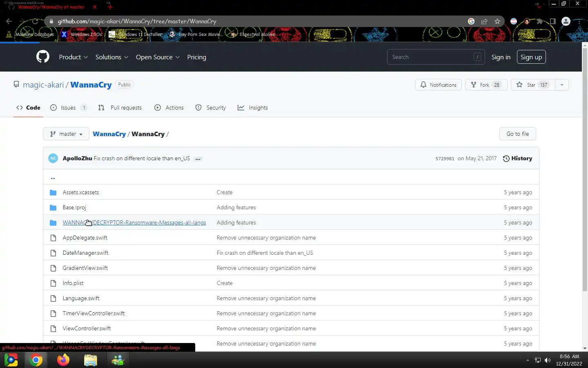
Task: Click the Go to file button
Action: pos(517,134)
